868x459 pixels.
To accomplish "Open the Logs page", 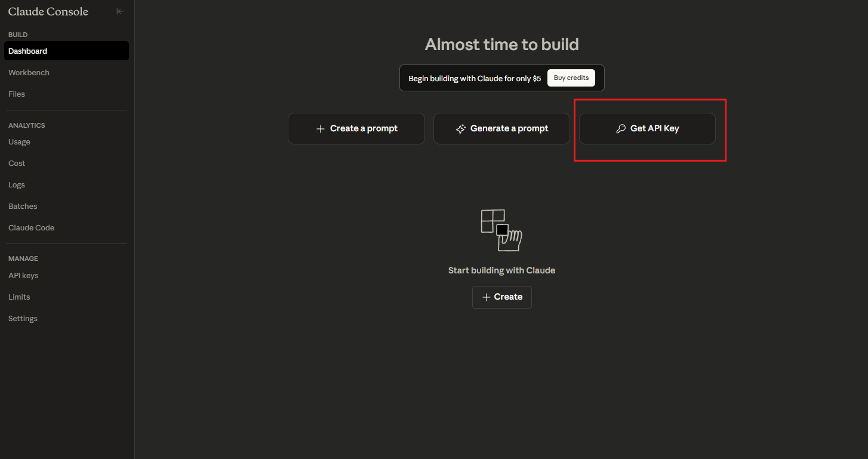I will click(66, 185).
